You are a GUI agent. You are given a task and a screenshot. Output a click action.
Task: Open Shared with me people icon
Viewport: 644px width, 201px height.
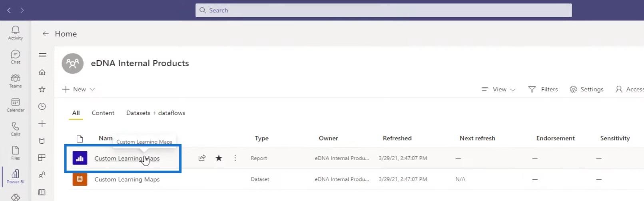[42, 175]
